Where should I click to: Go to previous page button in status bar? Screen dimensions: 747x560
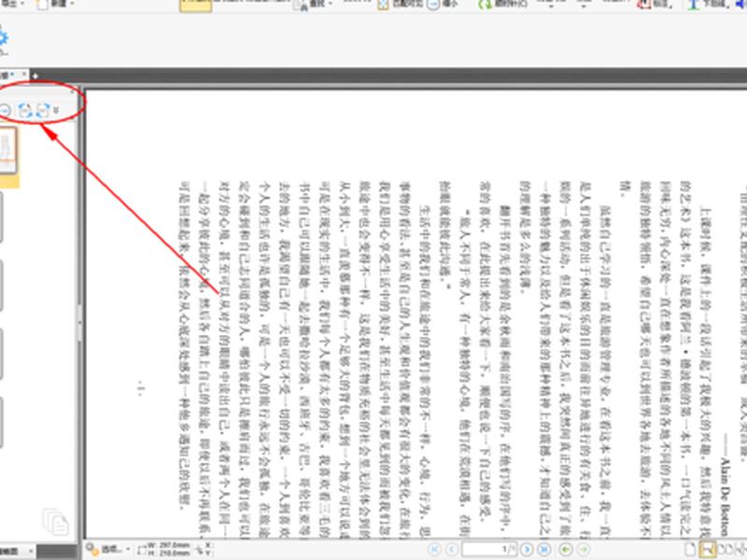452,549
